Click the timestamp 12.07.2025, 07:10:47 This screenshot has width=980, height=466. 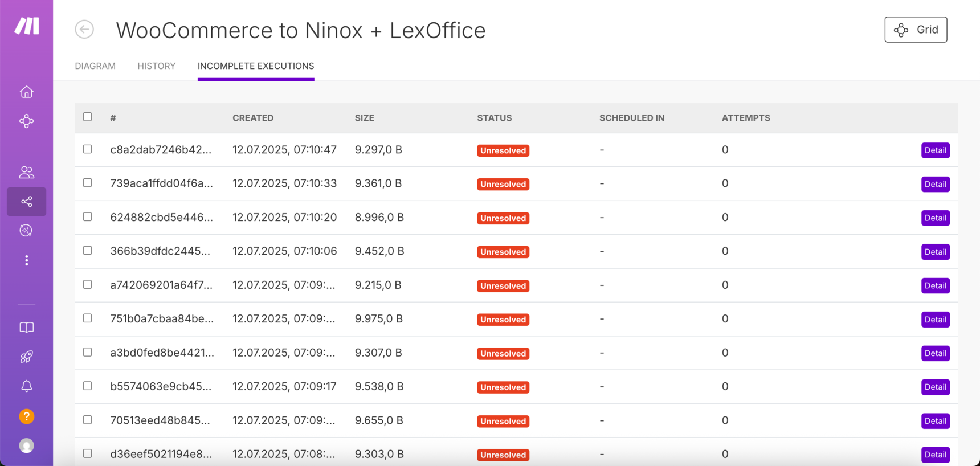point(285,150)
